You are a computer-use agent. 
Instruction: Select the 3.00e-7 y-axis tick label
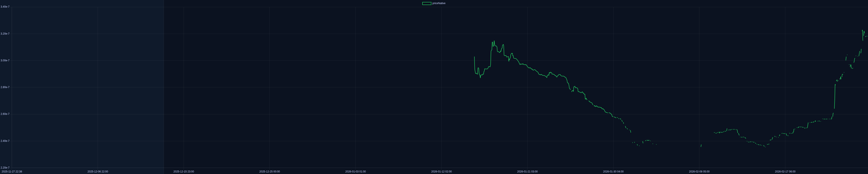pos(5,60)
